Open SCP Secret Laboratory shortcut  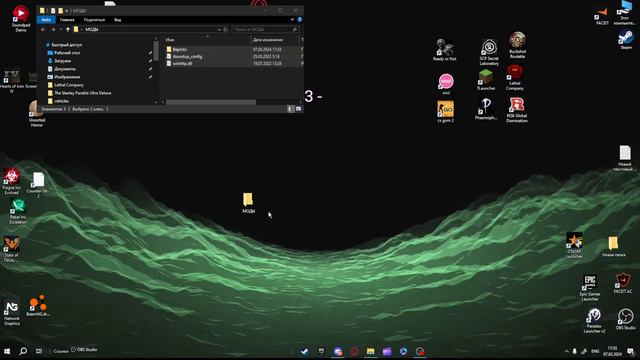click(489, 52)
